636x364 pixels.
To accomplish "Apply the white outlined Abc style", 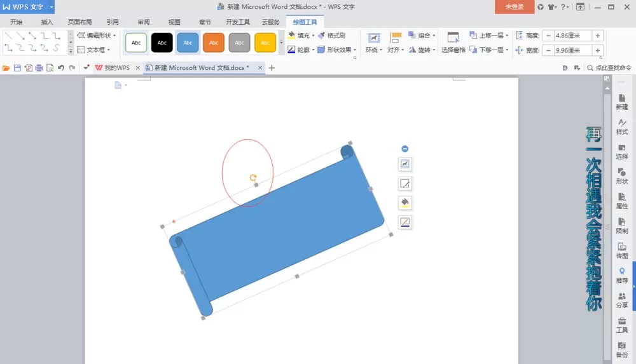I will [x=136, y=43].
